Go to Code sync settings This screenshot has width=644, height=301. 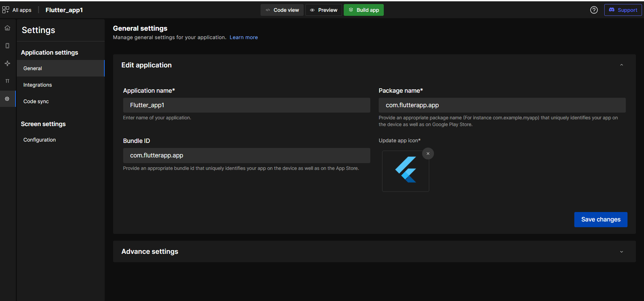(36, 101)
